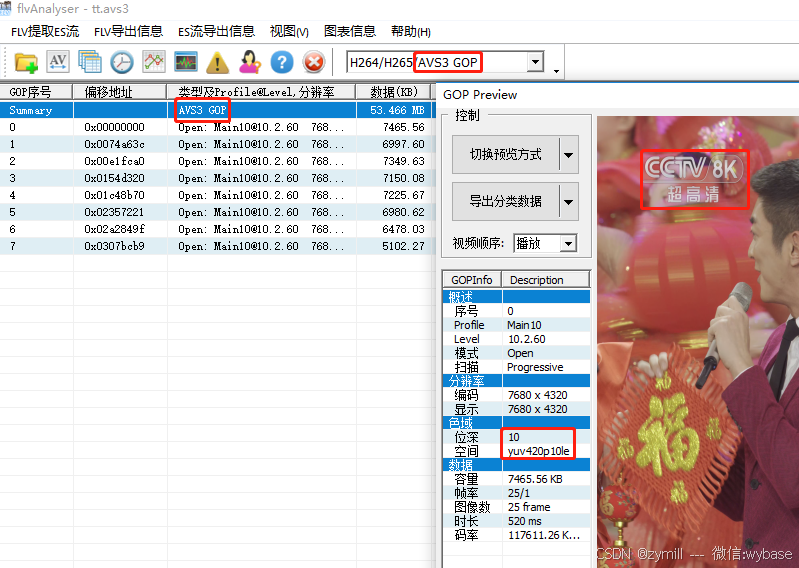The width and height of the screenshot is (799, 568).
Task: Click the 模式 Open info row
Action: pos(517,353)
